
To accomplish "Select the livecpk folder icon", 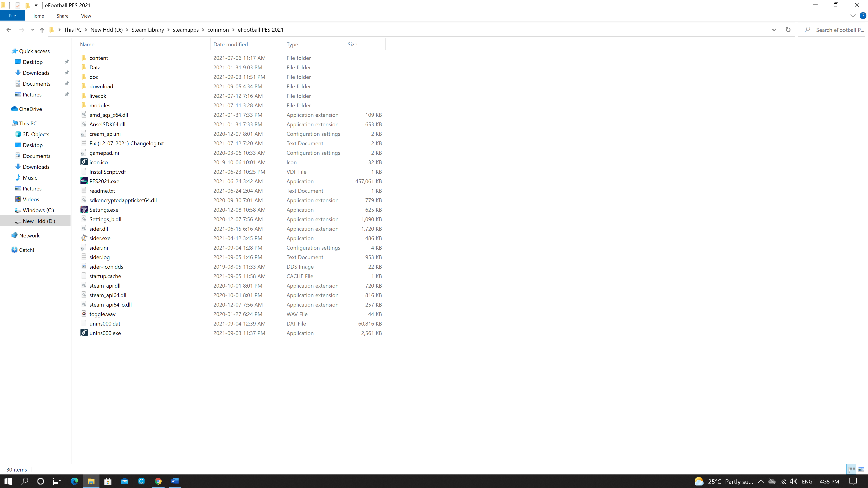I will [x=84, y=96].
